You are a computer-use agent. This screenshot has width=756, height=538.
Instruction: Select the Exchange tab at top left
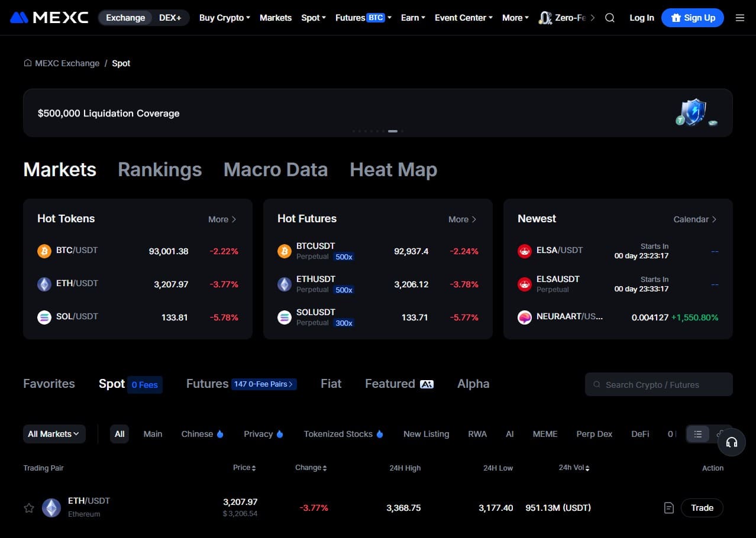point(125,18)
